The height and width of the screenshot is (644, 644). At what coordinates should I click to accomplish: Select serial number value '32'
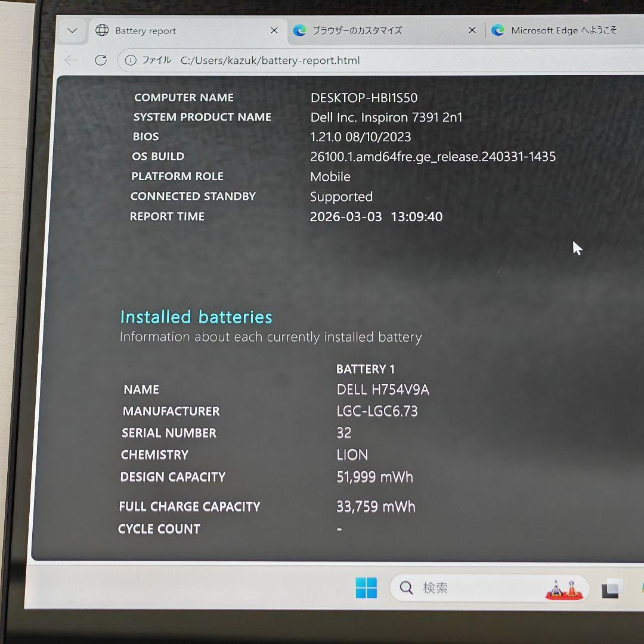point(344,433)
